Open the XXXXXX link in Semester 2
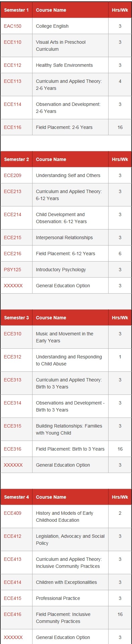The image size is (132, 644). [x=13, y=286]
